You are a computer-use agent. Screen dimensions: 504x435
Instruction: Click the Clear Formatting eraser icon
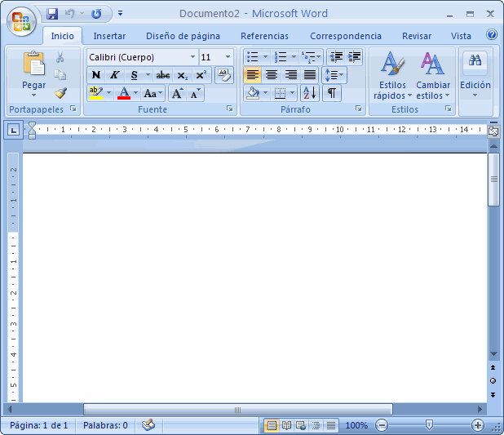point(224,75)
